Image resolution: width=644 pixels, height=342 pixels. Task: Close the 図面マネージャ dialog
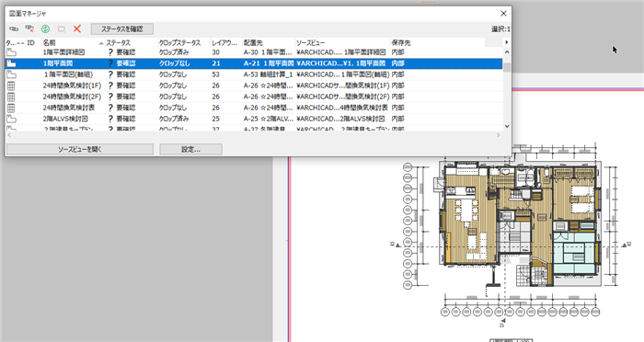click(503, 14)
